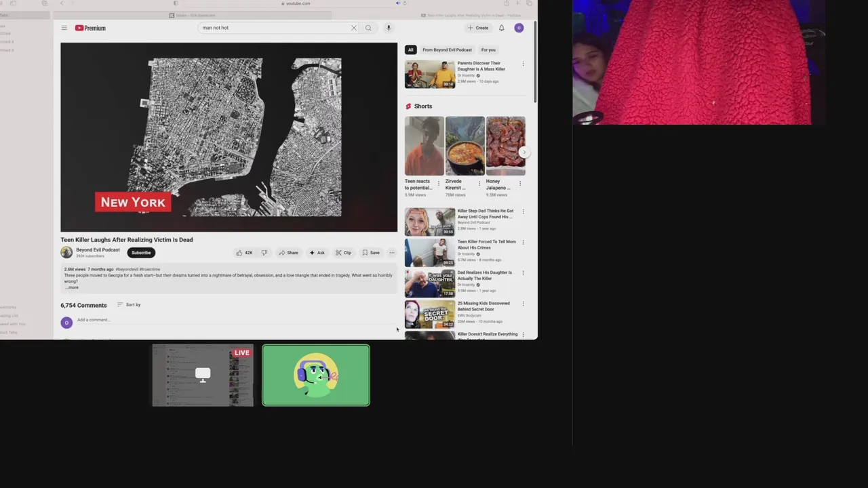Screen dimensions: 868x488
Task: Click the youtube.com address bar
Action: click(x=297, y=3)
